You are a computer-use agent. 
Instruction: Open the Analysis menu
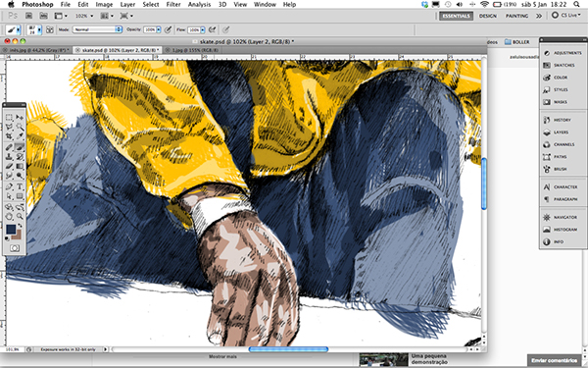199,5
